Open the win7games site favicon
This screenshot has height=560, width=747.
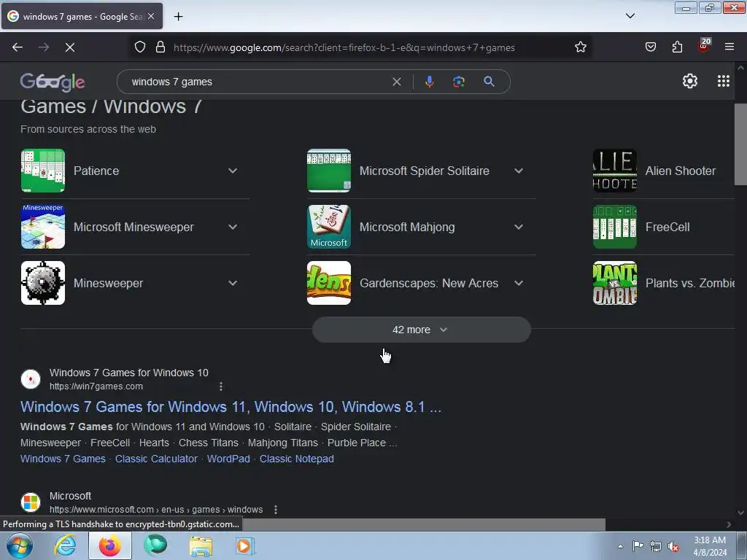[x=31, y=379]
